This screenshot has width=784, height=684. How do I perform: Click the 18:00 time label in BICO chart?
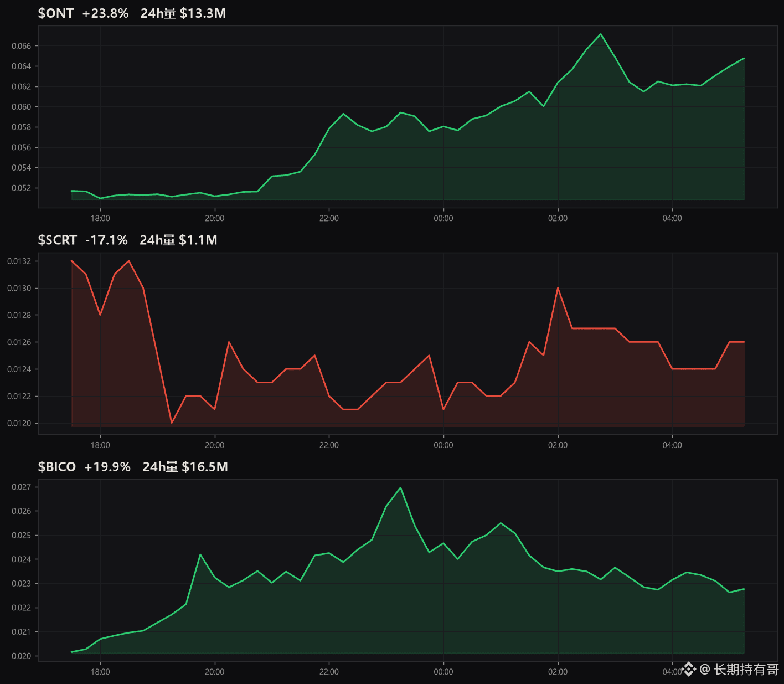tap(100, 672)
